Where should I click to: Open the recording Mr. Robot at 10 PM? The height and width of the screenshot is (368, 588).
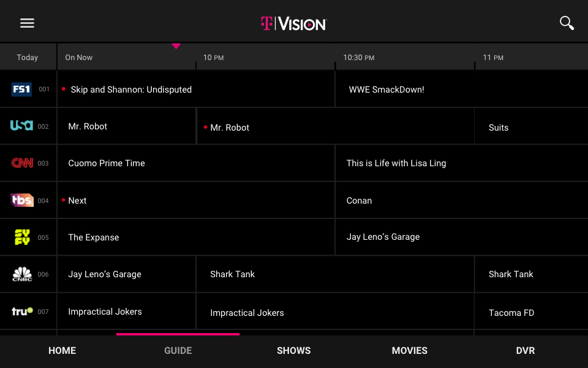(x=335, y=126)
